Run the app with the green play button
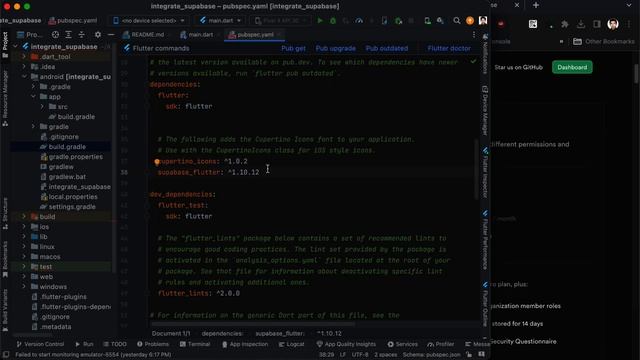The width and height of the screenshot is (640, 360). pos(320,20)
